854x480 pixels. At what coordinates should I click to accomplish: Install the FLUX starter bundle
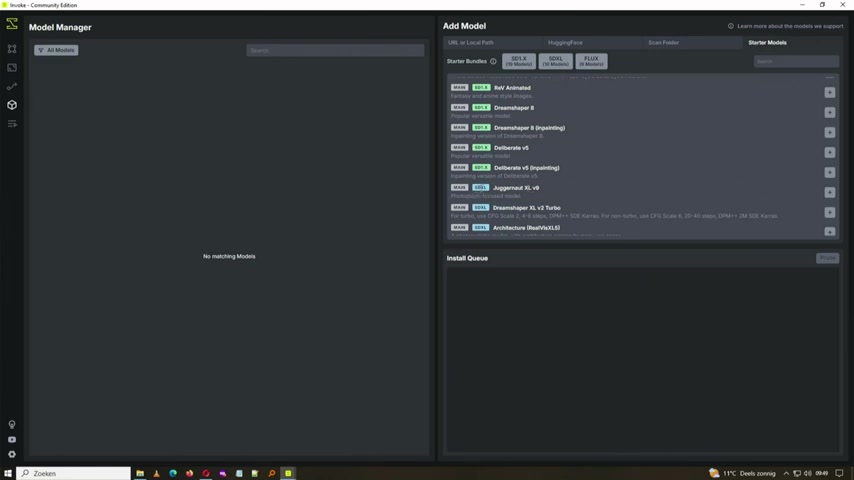coord(591,61)
